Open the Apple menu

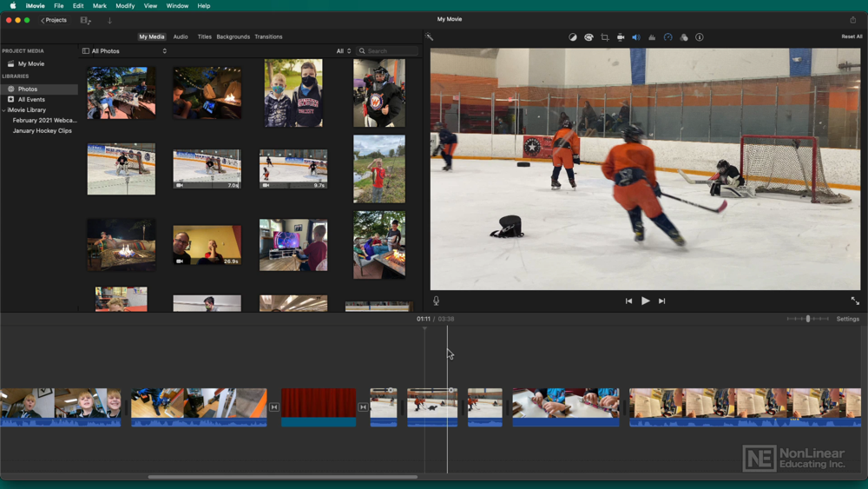(13, 5)
